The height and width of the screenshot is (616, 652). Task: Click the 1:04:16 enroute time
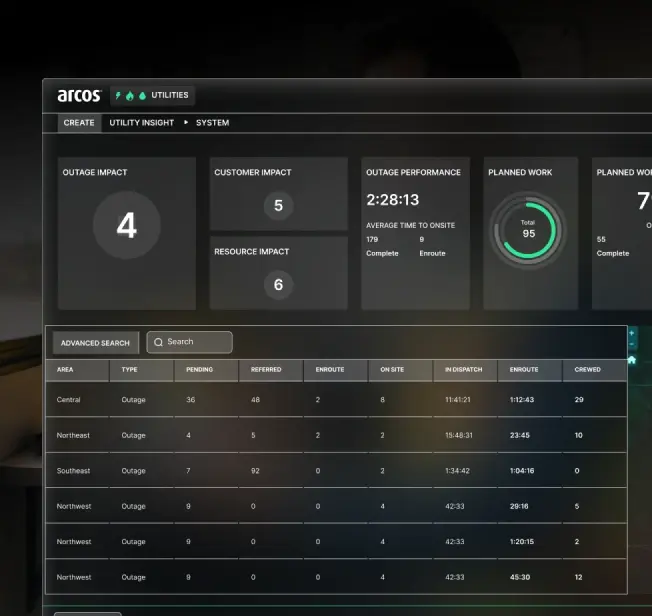(x=522, y=471)
